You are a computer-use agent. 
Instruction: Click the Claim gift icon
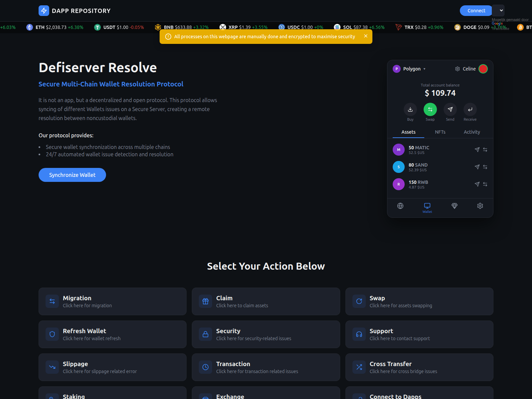pyautogui.click(x=205, y=301)
